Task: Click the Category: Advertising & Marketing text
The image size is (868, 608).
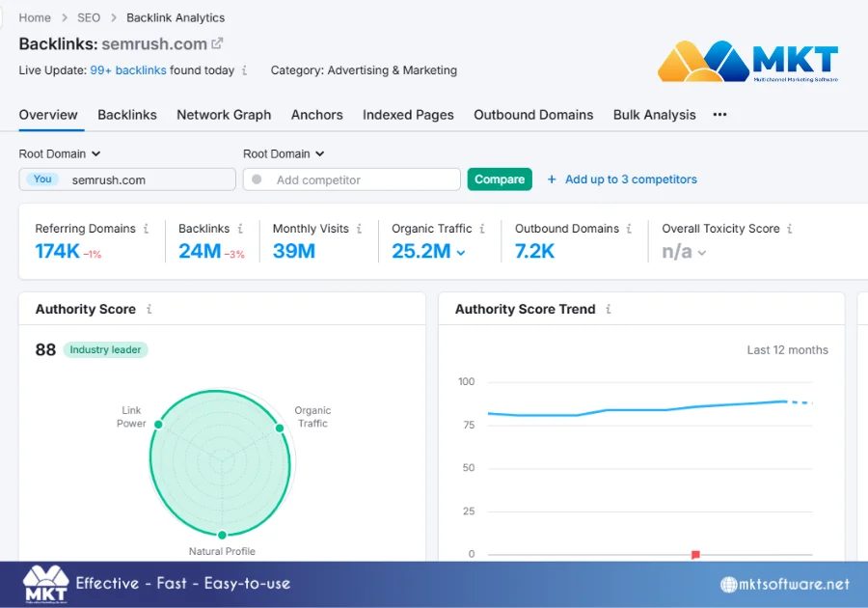Action: point(364,70)
